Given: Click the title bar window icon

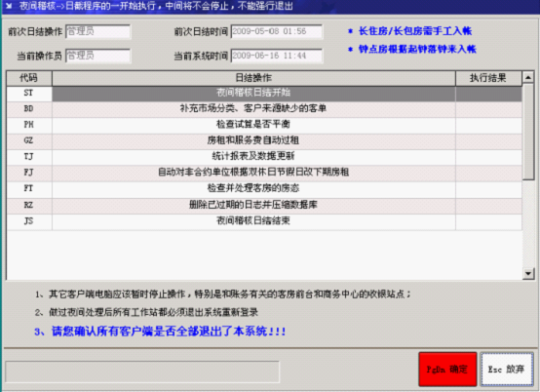Looking at the screenshot, I should point(9,6).
